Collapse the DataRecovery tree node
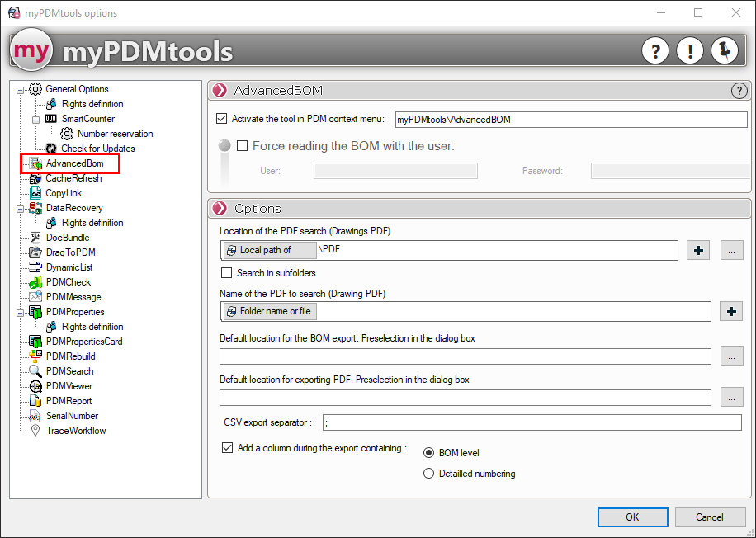Image resolution: width=756 pixels, height=538 pixels. pos(21,208)
